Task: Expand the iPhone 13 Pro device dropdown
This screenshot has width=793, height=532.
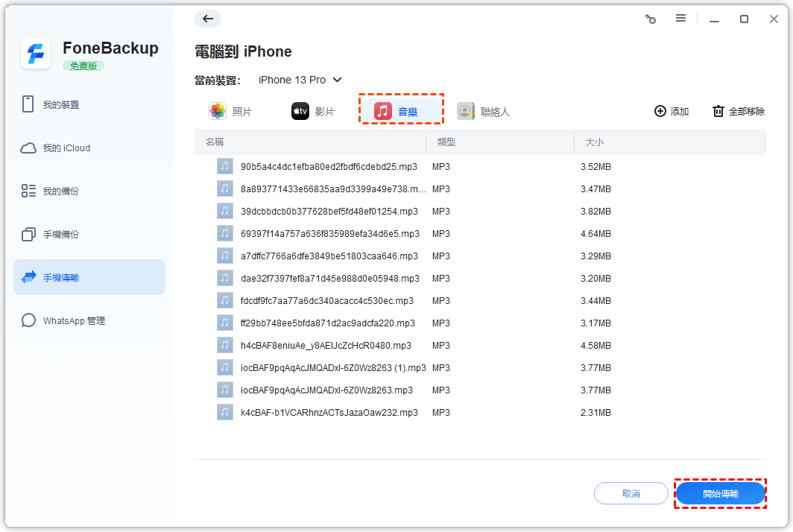Action: [300, 80]
